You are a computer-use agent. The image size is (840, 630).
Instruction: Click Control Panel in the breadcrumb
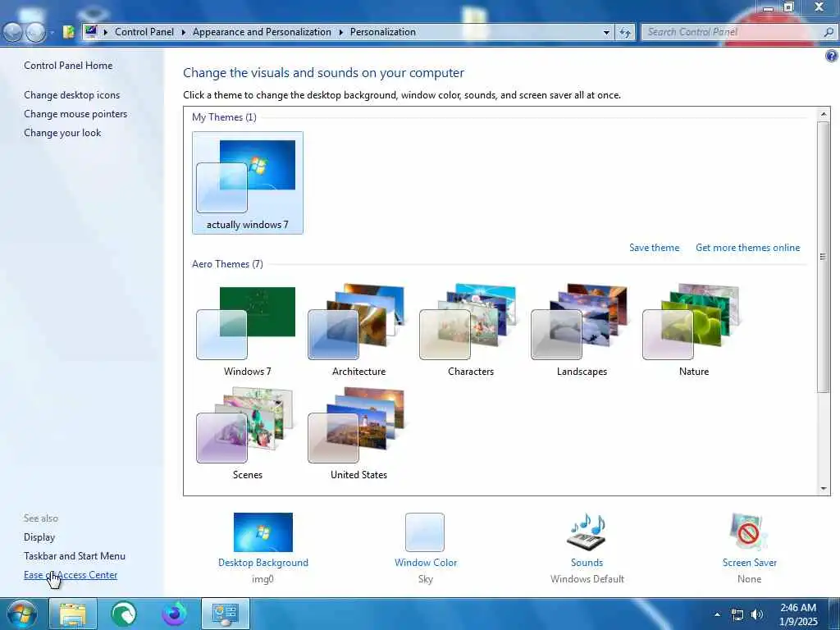tap(144, 32)
